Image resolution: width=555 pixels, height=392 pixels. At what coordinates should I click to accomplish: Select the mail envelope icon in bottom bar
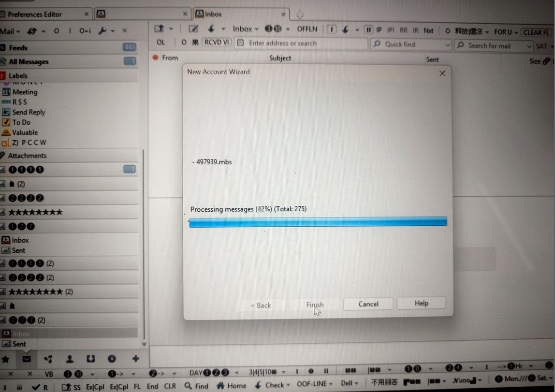pyautogui.click(x=27, y=359)
